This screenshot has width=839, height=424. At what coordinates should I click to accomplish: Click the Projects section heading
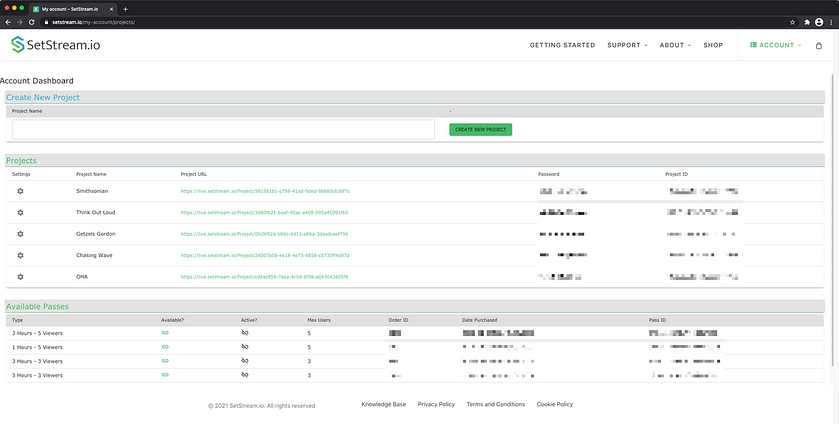point(21,161)
